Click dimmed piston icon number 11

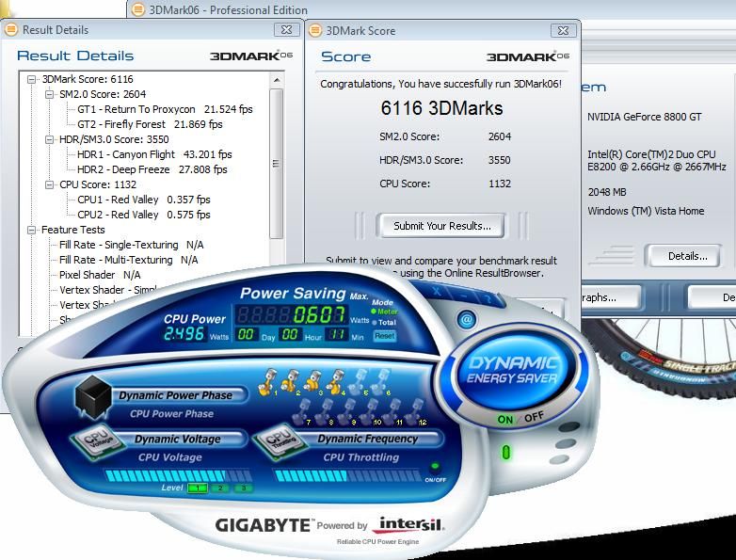[x=392, y=411]
